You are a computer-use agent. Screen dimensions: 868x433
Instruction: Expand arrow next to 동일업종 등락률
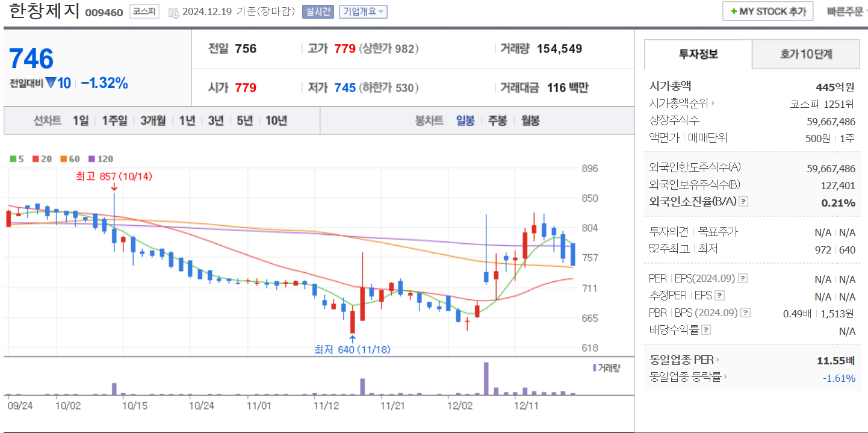pyautogui.click(x=725, y=377)
